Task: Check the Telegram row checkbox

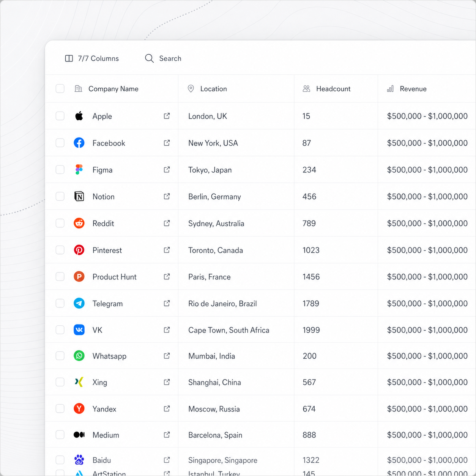Action: [x=60, y=303]
